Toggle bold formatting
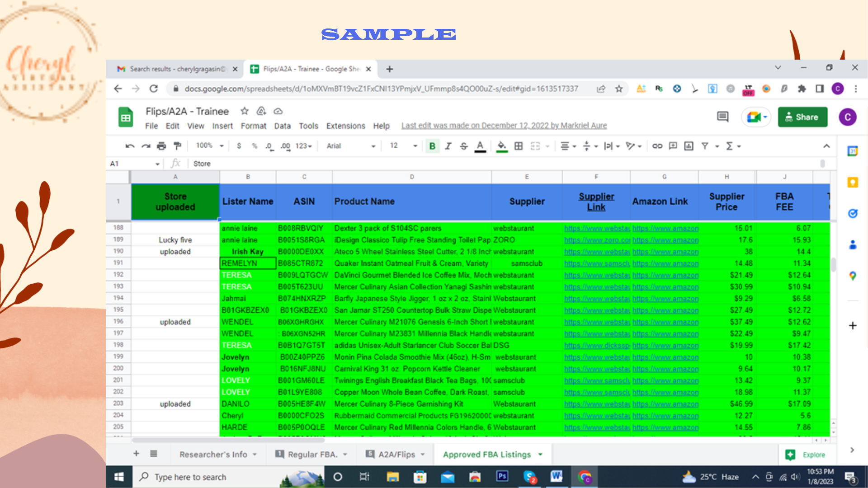This screenshot has height=488, width=868. point(432,146)
